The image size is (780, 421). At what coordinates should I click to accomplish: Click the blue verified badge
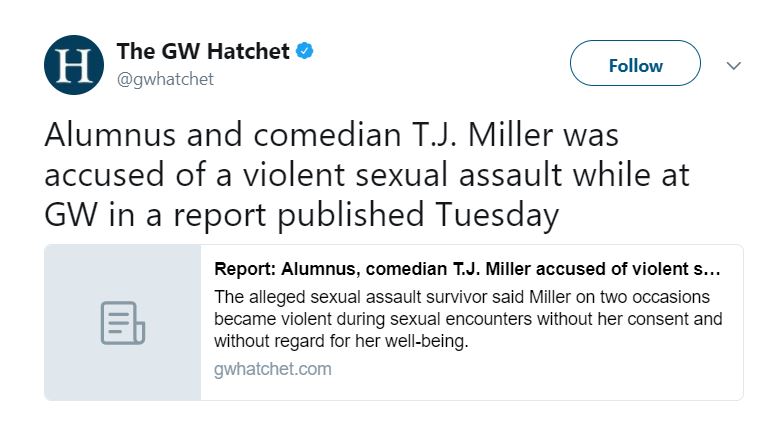(x=305, y=50)
